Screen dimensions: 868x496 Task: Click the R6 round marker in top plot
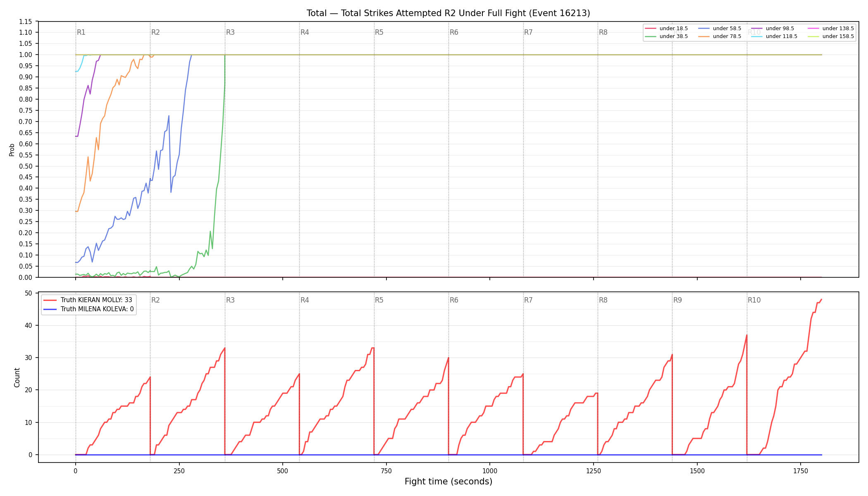(x=454, y=32)
